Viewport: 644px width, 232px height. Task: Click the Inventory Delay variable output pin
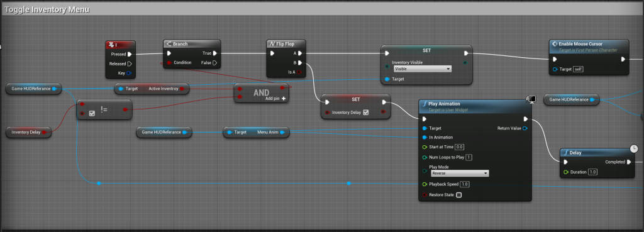pos(45,132)
